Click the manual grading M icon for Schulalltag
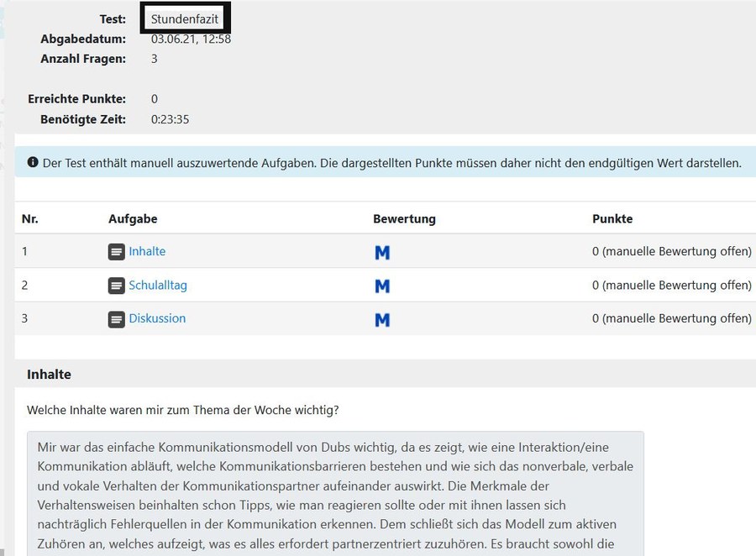 point(382,286)
